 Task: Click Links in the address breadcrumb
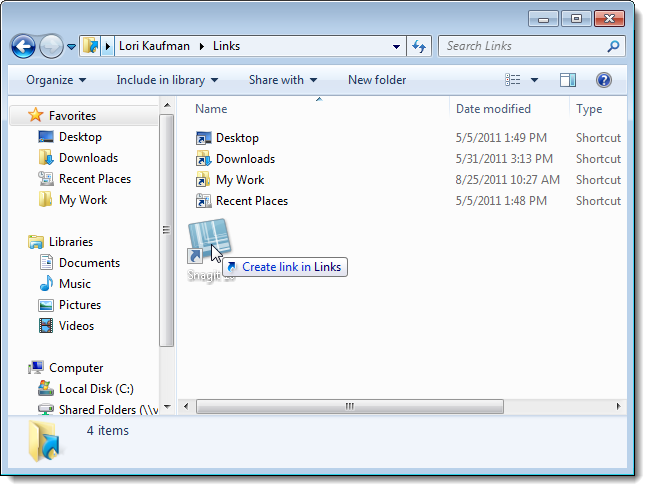226,46
